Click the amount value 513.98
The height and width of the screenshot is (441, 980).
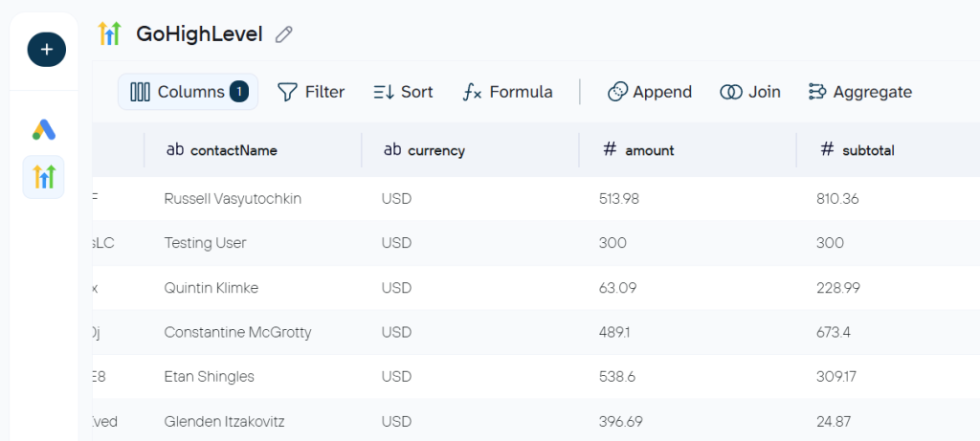pyautogui.click(x=619, y=199)
